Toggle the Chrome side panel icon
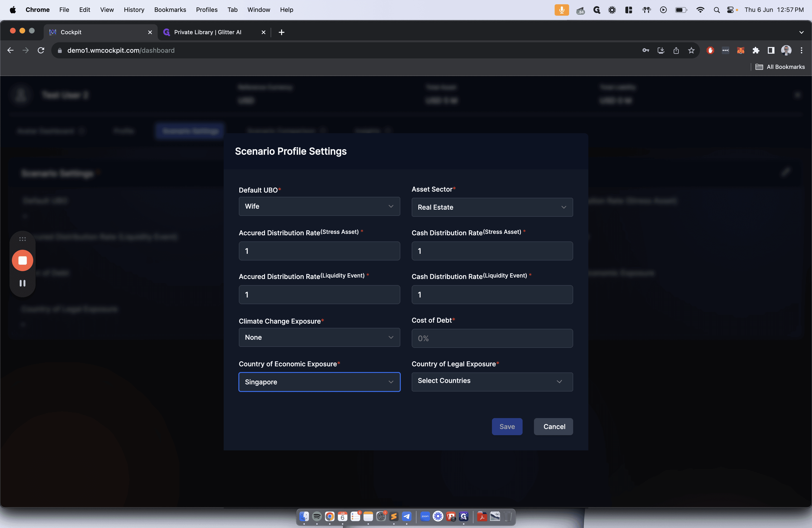The height and width of the screenshot is (528, 812). (x=771, y=51)
